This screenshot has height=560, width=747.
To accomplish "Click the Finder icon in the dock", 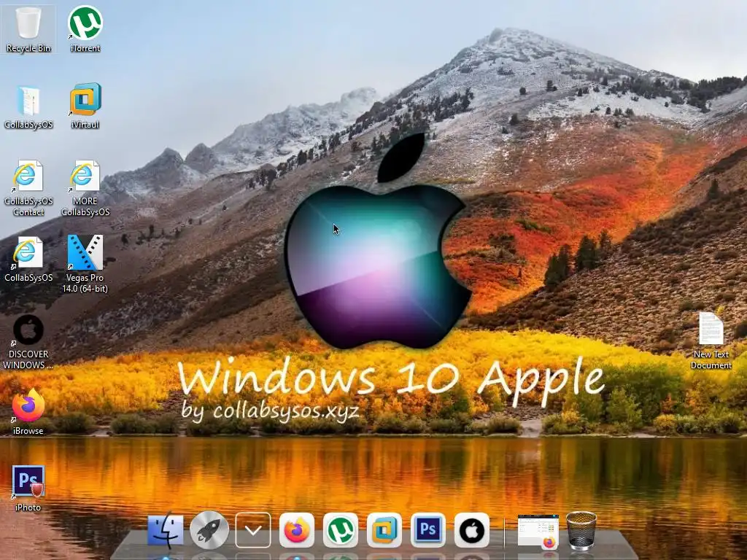I will point(166,529).
